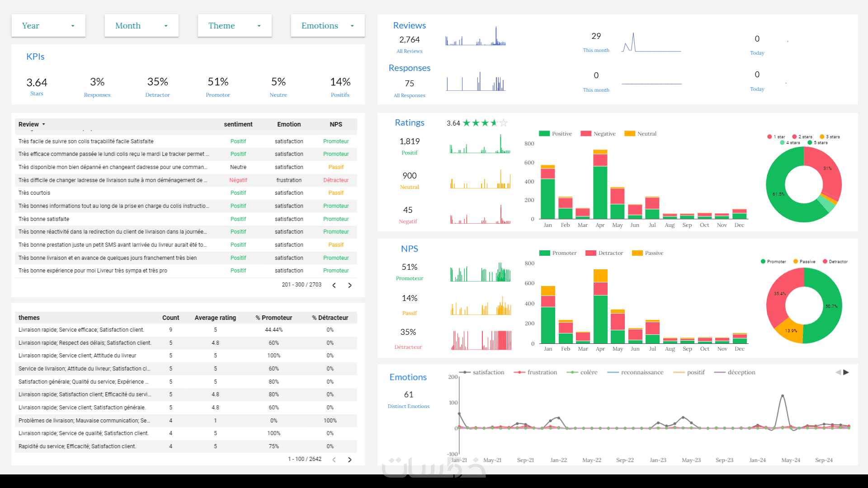868x488 pixels.
Task: Go to previous page of themes table
Action: pos(334,460)
